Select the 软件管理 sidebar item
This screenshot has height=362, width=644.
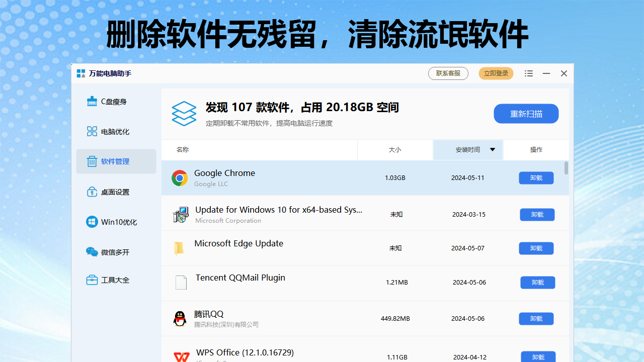point(116,161)
